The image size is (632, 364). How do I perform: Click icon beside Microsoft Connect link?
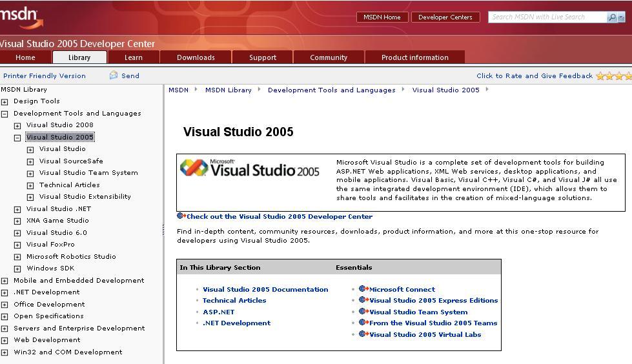tap(363, 289)
